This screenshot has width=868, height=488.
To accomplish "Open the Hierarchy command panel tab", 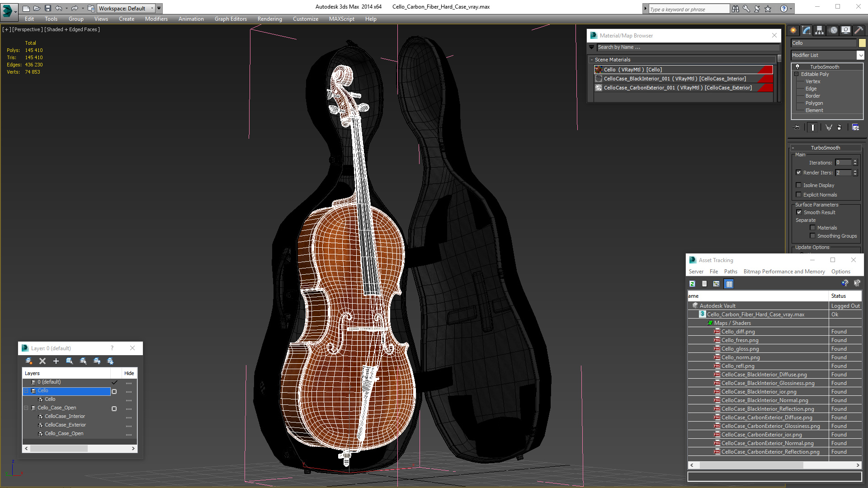I will tap(819, 30).
